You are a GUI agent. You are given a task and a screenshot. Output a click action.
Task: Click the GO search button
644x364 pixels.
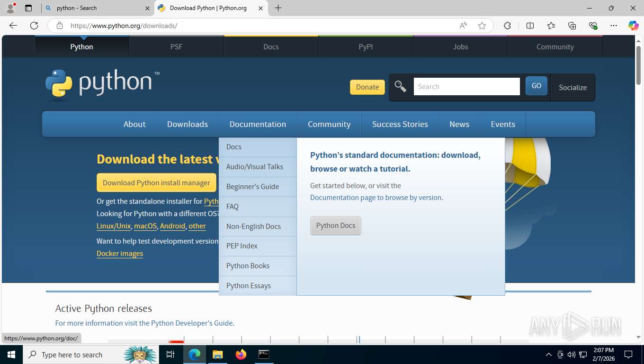[x=537, y=86]
